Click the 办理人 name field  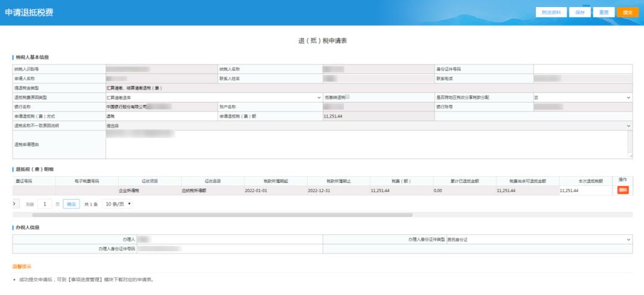point(230,240)
